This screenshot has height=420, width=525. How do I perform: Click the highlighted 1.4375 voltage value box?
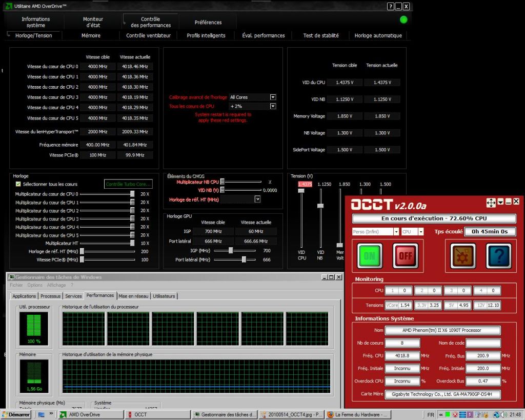[305, 184]
